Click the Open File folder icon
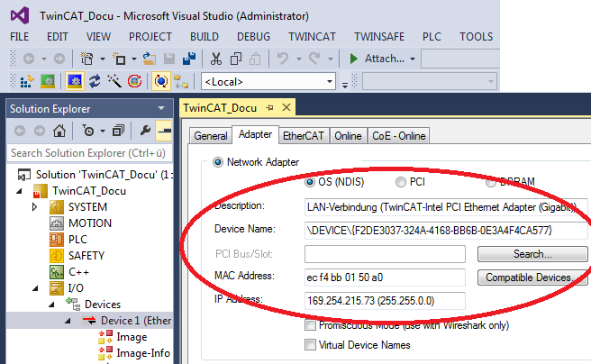Viewport: 591px width, 364px height. pos(150,59)
